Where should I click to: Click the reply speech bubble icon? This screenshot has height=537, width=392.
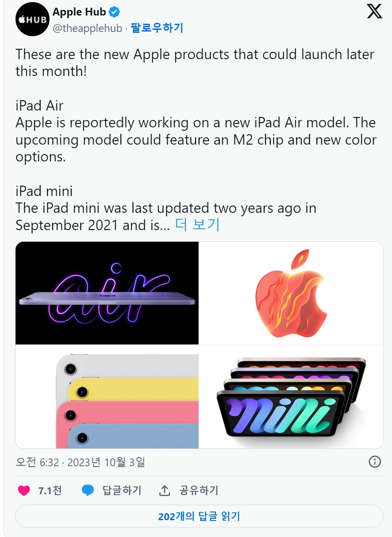pyautogui.click(x=88, y=490)
